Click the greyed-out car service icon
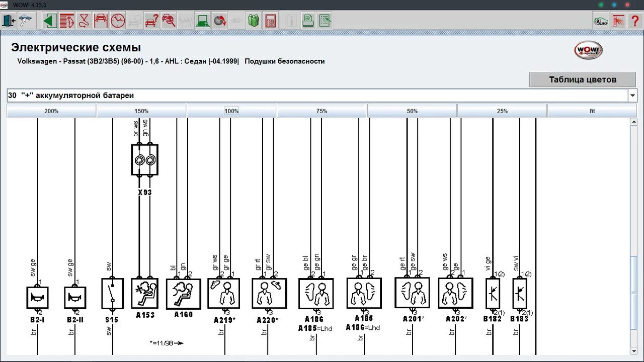 (x=135, y=21)
